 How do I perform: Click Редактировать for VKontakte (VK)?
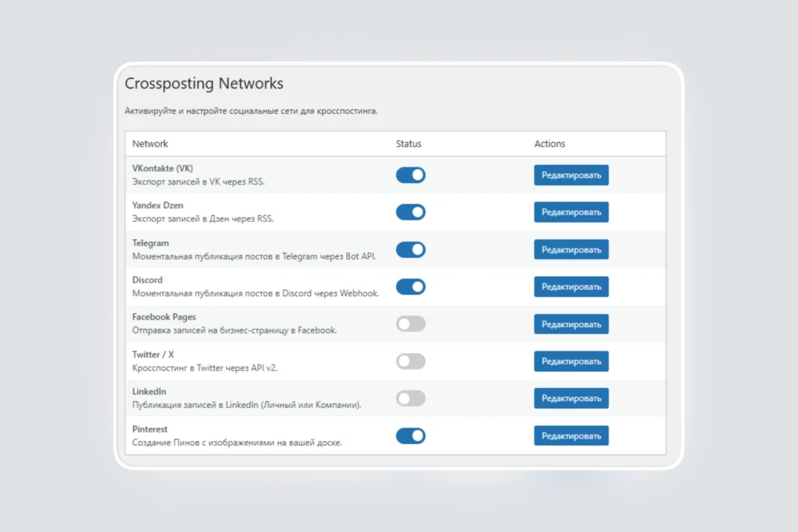click(x=571, y=175)
